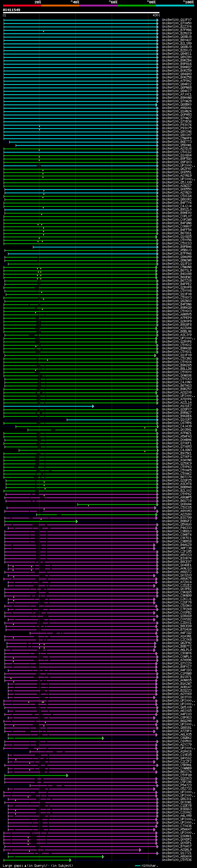Select the UniRef100_Q259C9 label

tap(176, 464)
